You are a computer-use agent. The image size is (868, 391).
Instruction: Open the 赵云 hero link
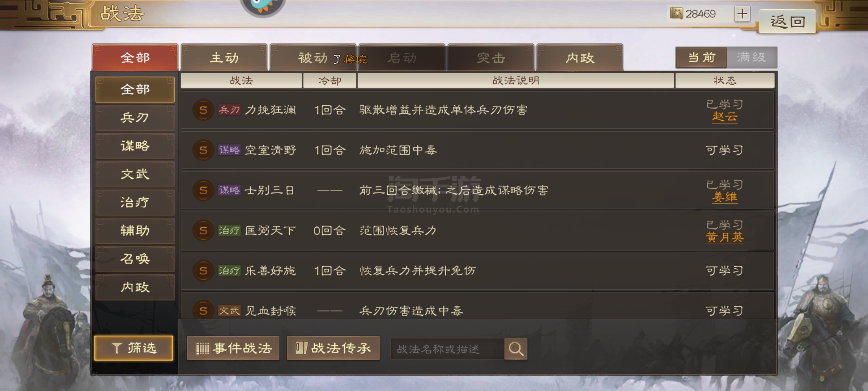pos(724,117)
